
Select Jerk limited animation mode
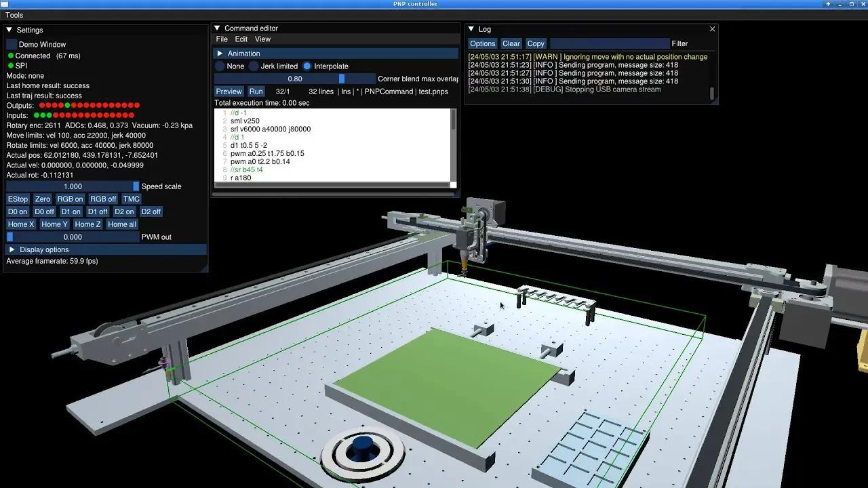pos(254,66)
